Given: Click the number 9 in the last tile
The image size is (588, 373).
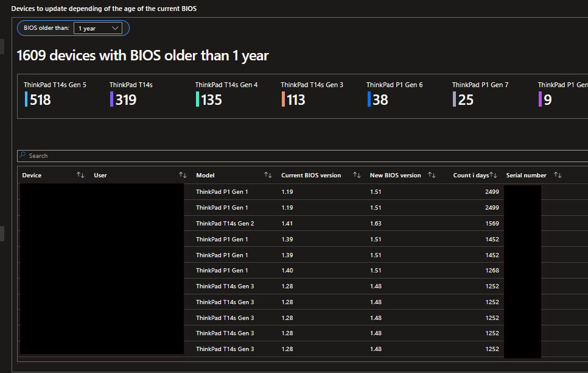Looking at the screenshot, I should pyautogui.click(x=547, y=100).
